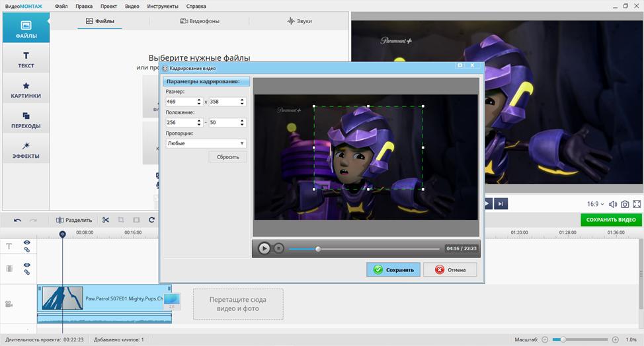Click the rotate clockwise icon

point(151,220)
